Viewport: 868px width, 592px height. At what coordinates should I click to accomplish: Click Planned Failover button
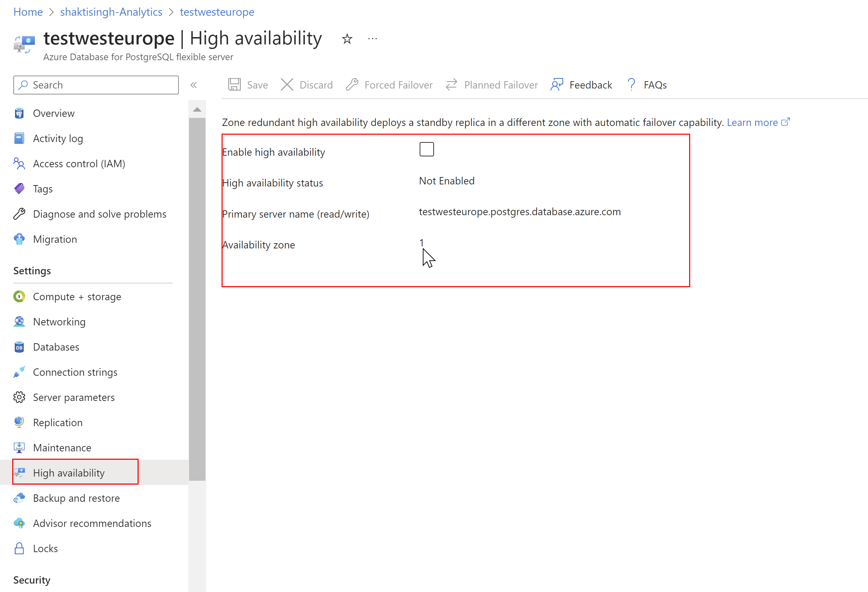point(491,85)
